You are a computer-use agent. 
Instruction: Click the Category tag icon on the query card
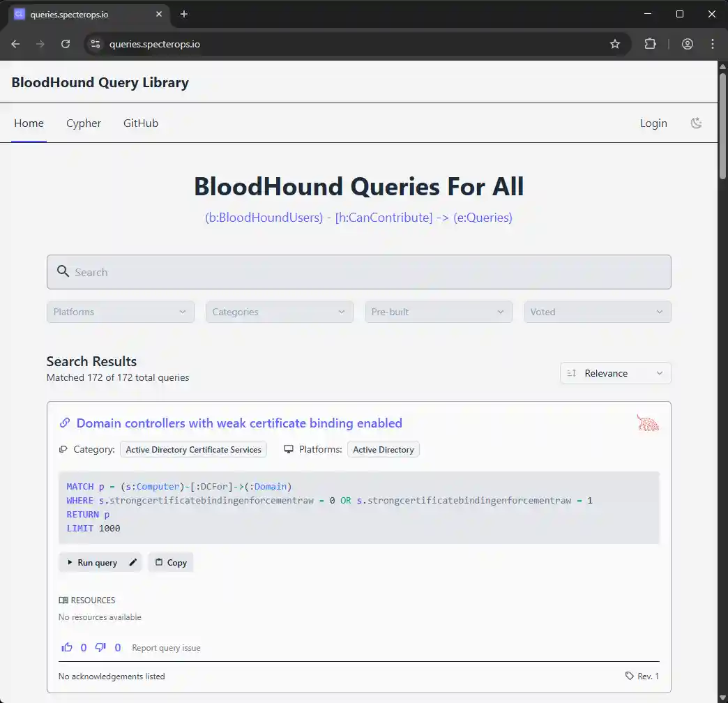coord(62,449)
